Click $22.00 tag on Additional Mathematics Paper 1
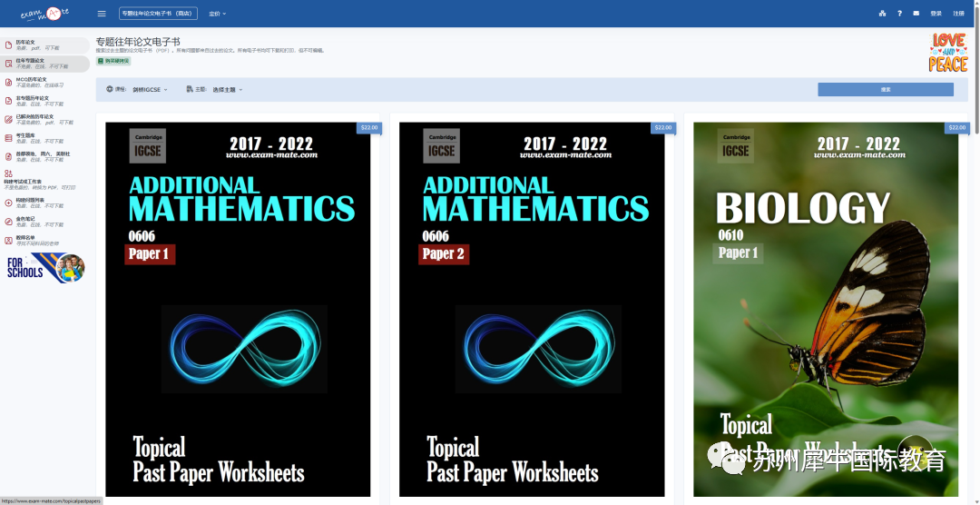Image resolution: width=980 pixels, height=505 pixels. (x=369, y=128)
